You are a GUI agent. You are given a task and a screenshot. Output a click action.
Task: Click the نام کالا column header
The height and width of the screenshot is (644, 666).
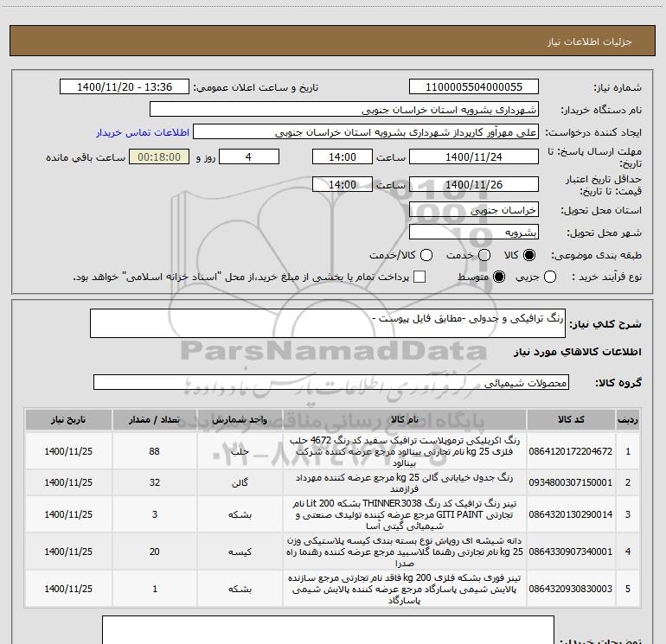405,420
